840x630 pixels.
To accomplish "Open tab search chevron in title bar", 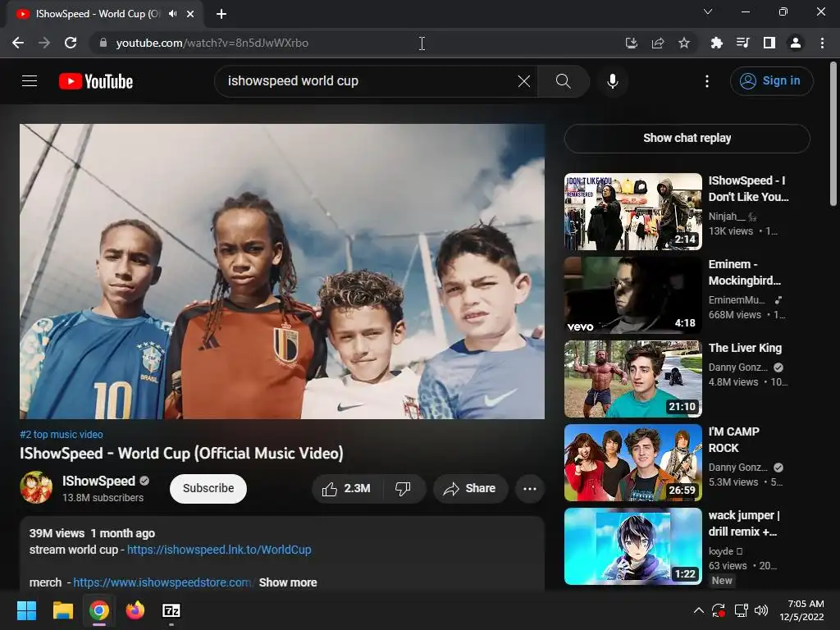I will pos(708,11).
